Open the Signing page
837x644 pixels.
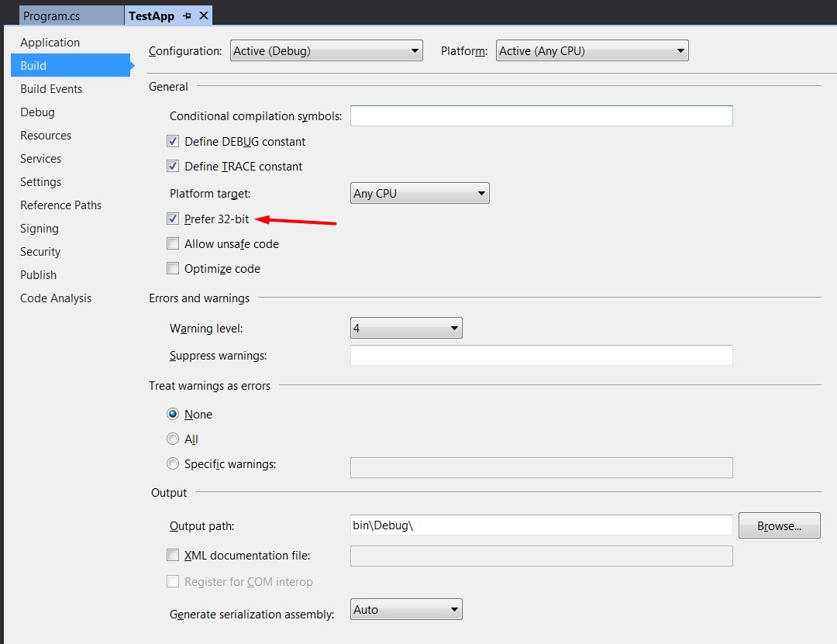[40, 229]
